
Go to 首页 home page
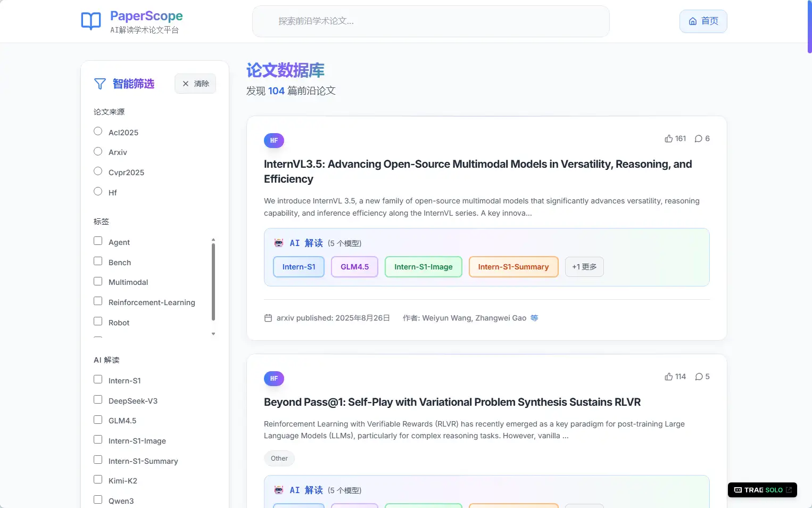click(703, 21)
